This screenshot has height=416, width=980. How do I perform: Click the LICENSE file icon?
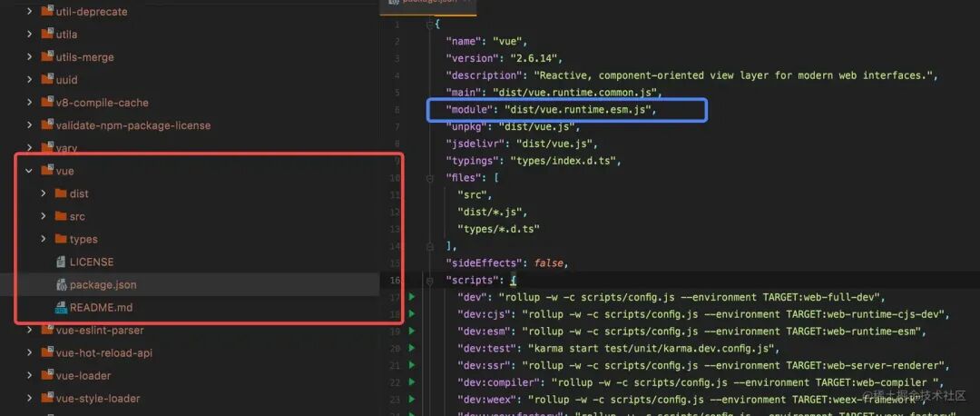[61, 262]
